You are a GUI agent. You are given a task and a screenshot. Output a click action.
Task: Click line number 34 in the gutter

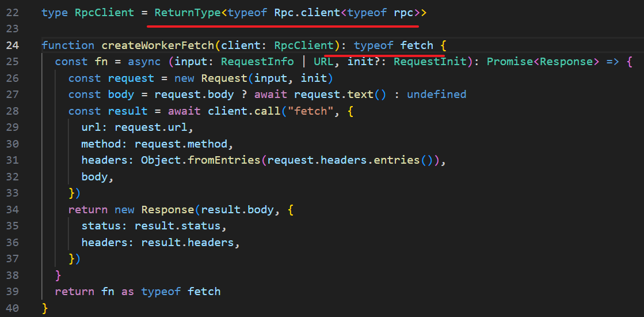pos(12,210)
